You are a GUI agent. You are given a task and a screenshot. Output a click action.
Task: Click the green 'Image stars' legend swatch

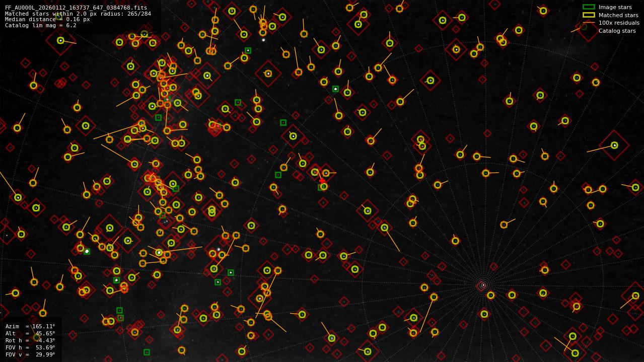point(589,7)
